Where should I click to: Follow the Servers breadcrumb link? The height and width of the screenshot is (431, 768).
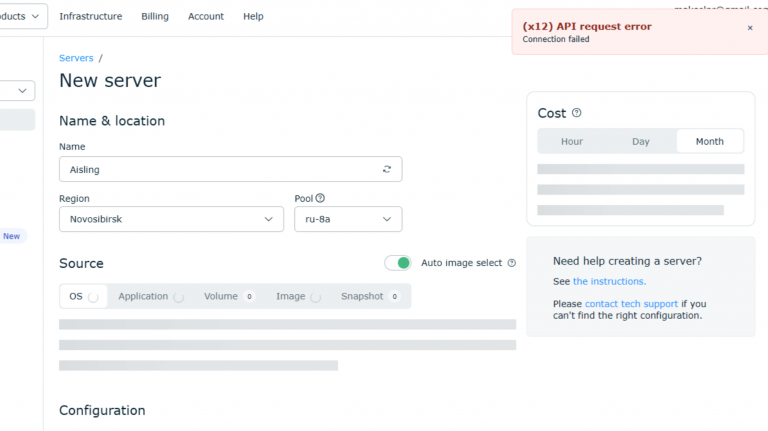[x=76, y=58]
